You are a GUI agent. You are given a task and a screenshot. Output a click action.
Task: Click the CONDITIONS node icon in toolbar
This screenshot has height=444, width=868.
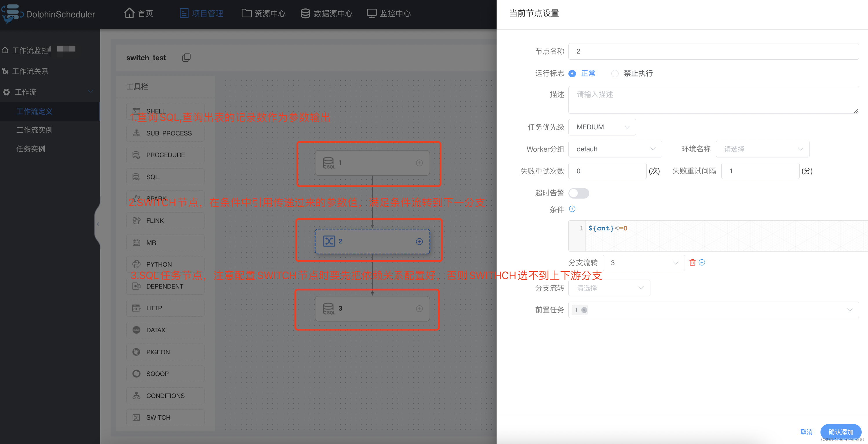(x=136, y=395)
